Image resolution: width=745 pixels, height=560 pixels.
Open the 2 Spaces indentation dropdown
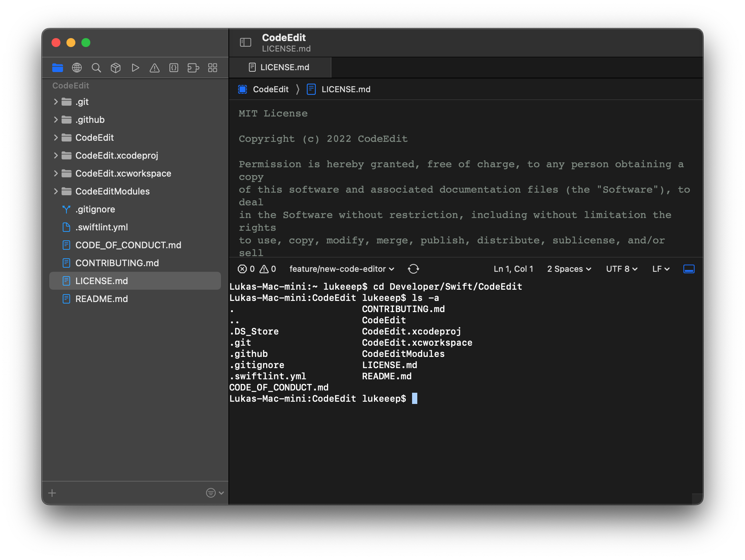[569, 269]
